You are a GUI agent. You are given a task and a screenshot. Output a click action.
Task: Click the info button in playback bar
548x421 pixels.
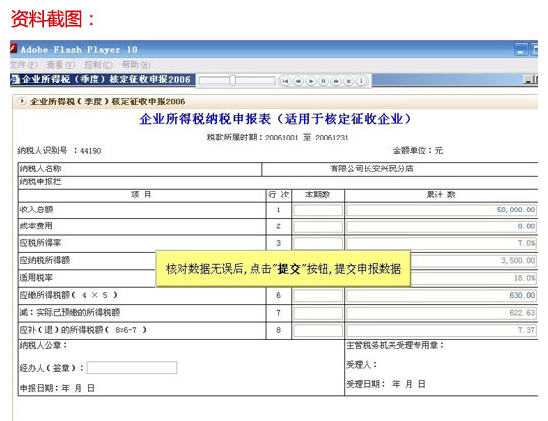[x=361, y=81]
